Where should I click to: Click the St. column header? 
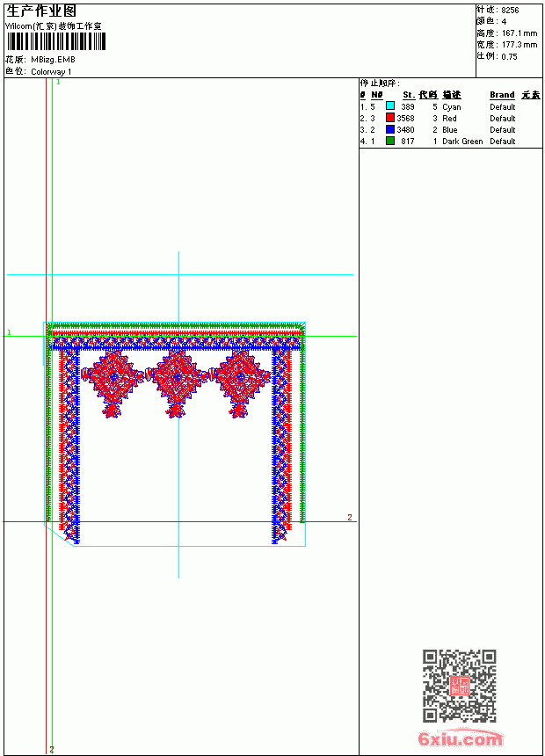pyautogui.click(x=409, y=95)
